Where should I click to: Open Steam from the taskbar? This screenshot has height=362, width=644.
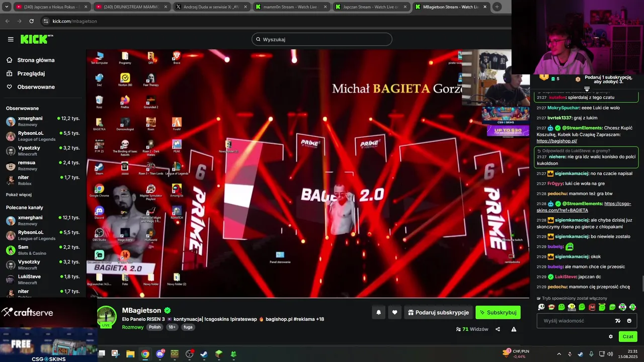point(204,354)
